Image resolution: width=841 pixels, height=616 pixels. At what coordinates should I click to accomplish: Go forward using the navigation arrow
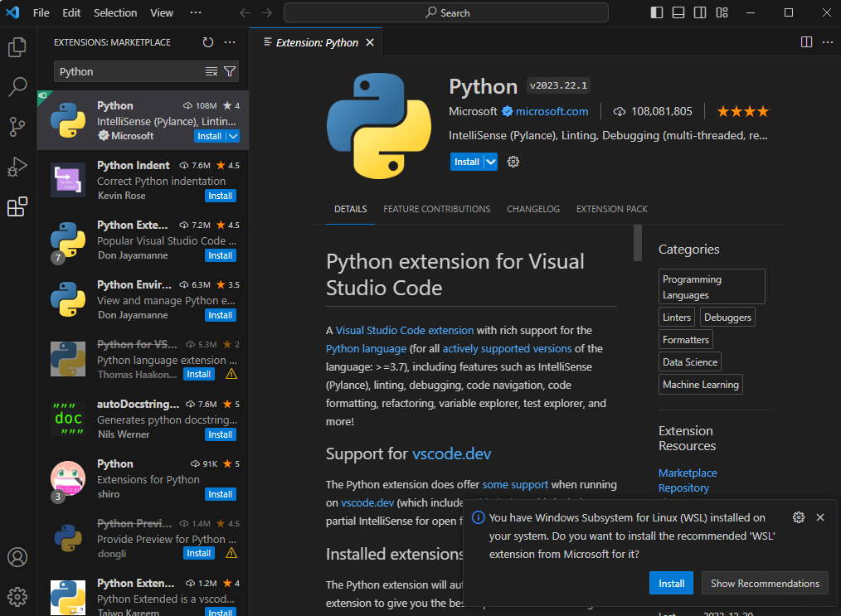266,13
